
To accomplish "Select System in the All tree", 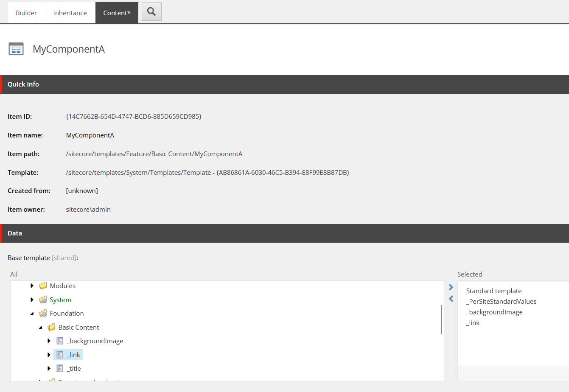I will coord(61,300).
